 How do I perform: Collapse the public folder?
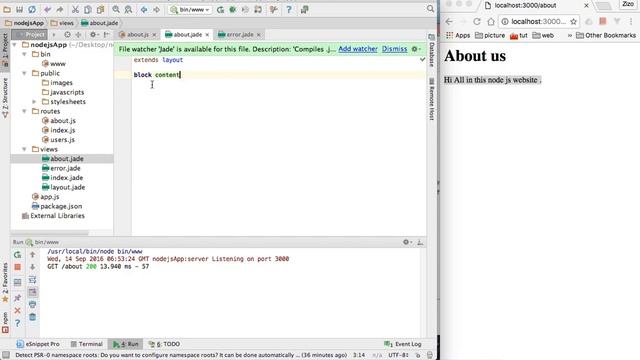(x=24, y=73)
